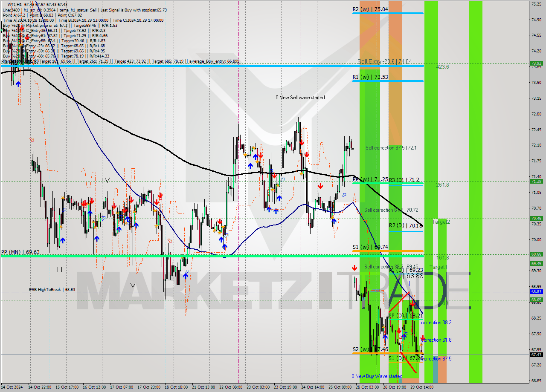Click the '29 Oct 14:00' time axis label
Image resolution: width=546 pixels, height=392 pixels.
pyautogui.click(x=422, y=387)
